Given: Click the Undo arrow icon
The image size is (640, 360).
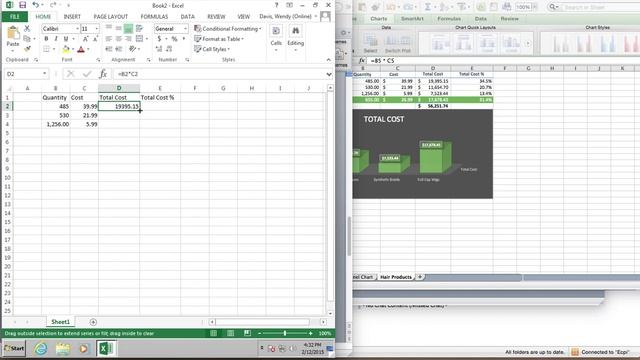Looking at the screenshot, I should point(36,5).
